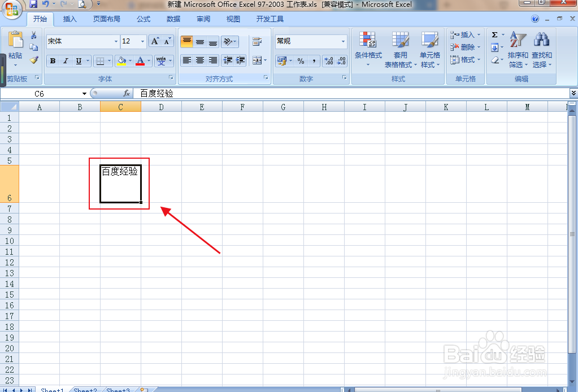
Task: Apply accounting number format
Action: [x=282, y=61]
